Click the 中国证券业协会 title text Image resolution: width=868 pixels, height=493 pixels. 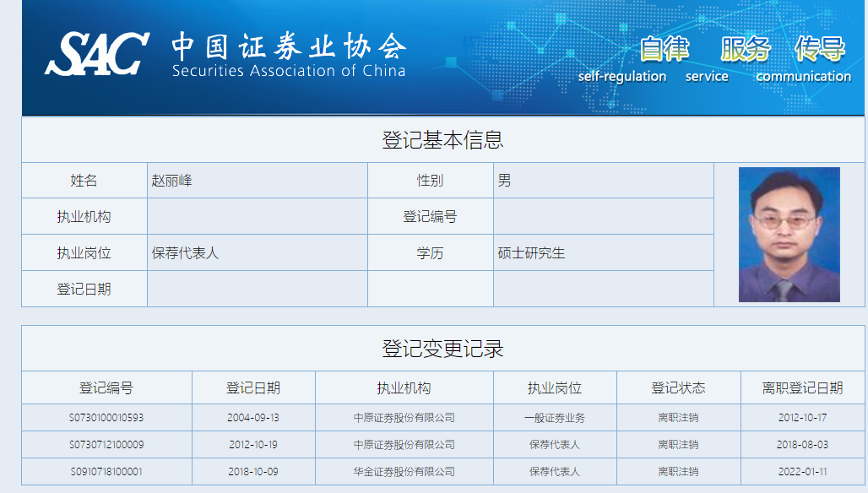[x=289, y=46]
